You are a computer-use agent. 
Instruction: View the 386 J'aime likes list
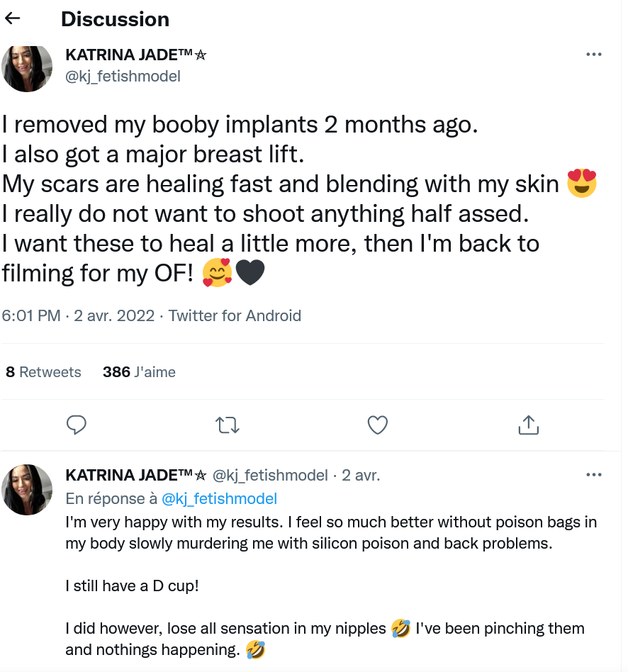[139, 372]
